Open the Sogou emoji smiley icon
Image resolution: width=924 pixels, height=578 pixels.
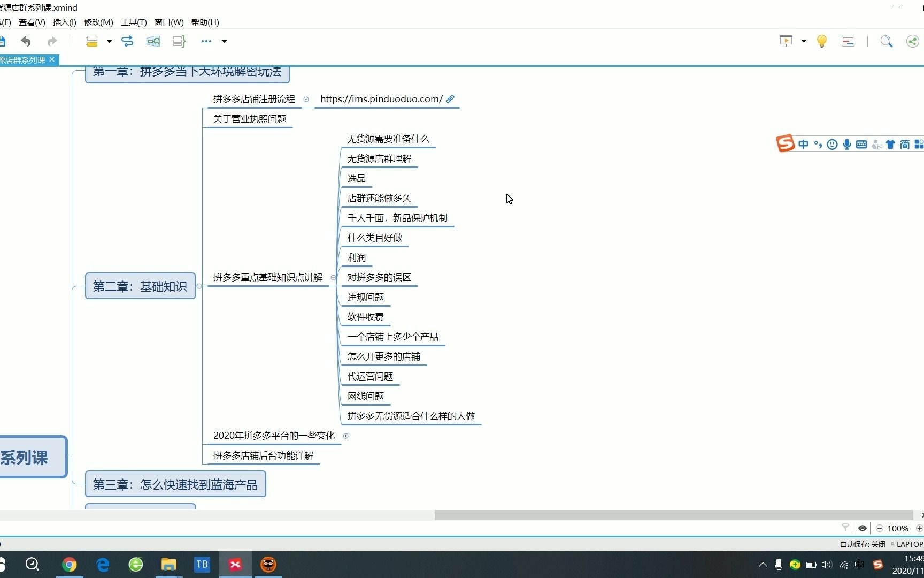coord(832,144)
